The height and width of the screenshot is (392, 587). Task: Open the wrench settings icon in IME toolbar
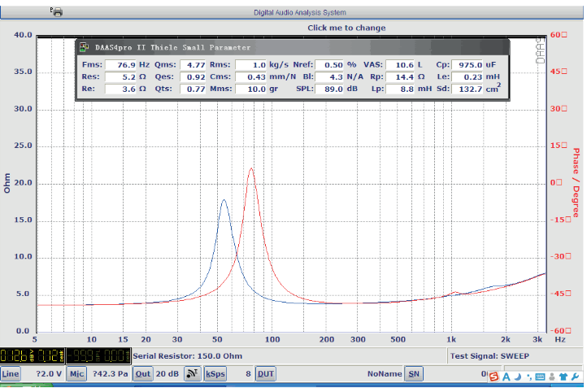coord(576,377)
